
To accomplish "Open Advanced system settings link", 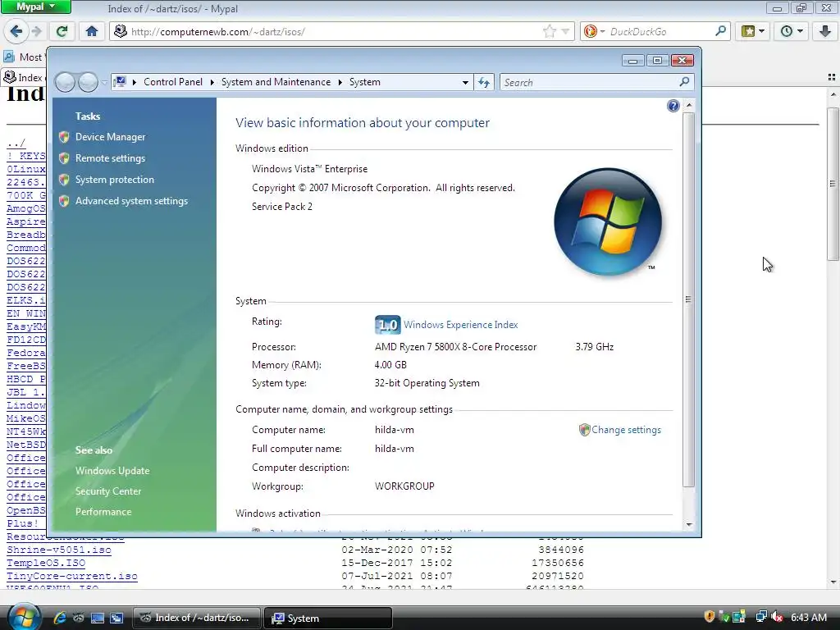I will [x=132, y=202].
